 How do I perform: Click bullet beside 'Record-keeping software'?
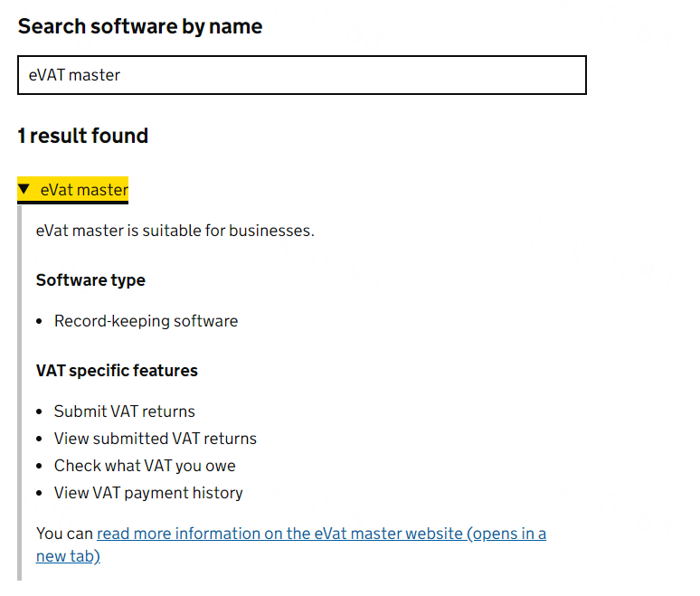(x=40, y=322)
